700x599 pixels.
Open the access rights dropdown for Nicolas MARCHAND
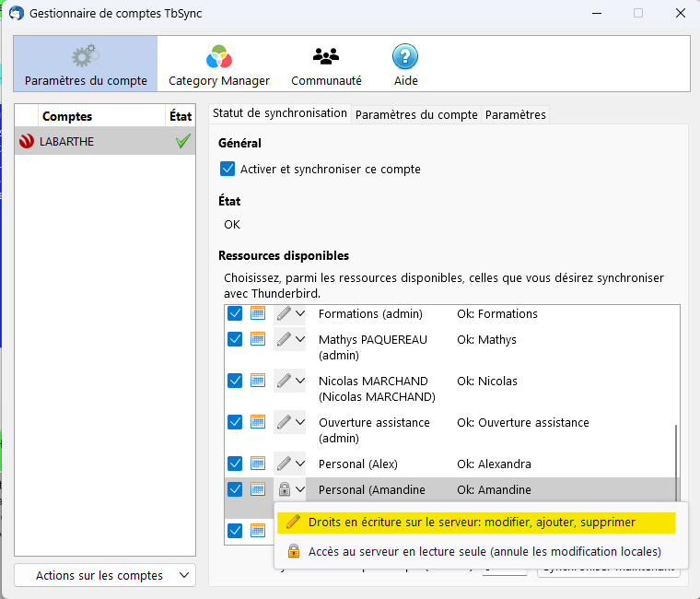click(x=289, y=381)
